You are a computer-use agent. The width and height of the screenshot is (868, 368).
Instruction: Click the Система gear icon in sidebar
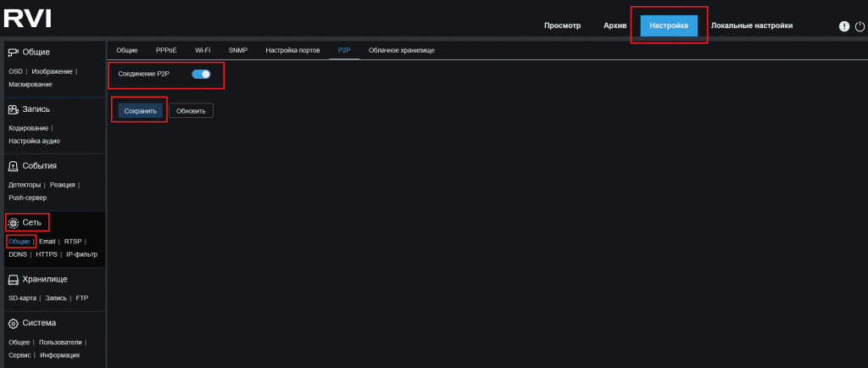(13, 323)
